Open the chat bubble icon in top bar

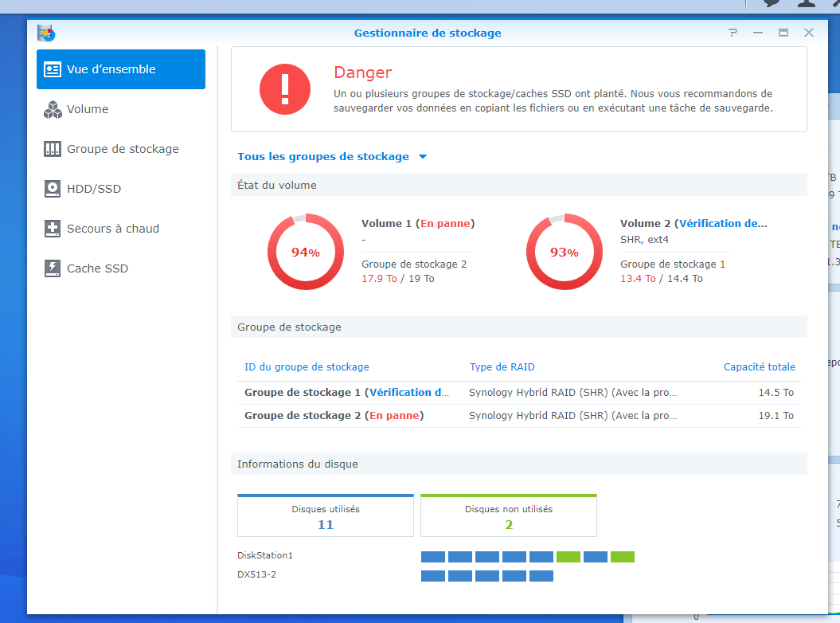coord(772,3)
